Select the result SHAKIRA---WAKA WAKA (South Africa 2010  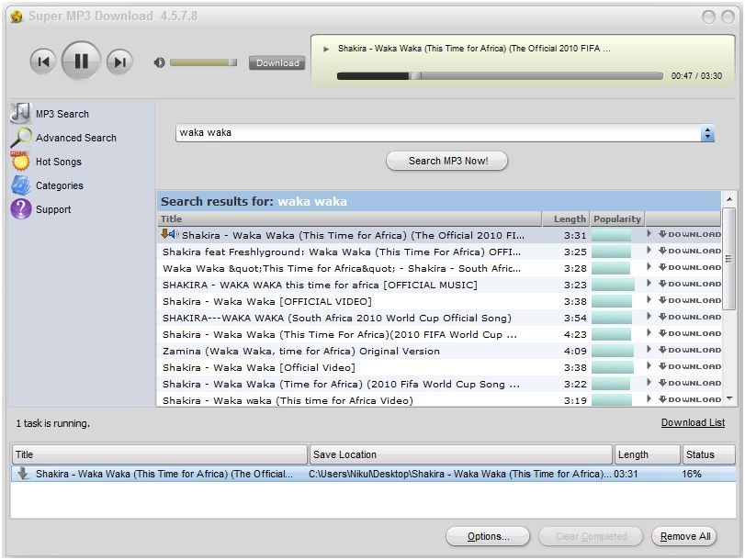pyautogui.click(x=337, y=319)
